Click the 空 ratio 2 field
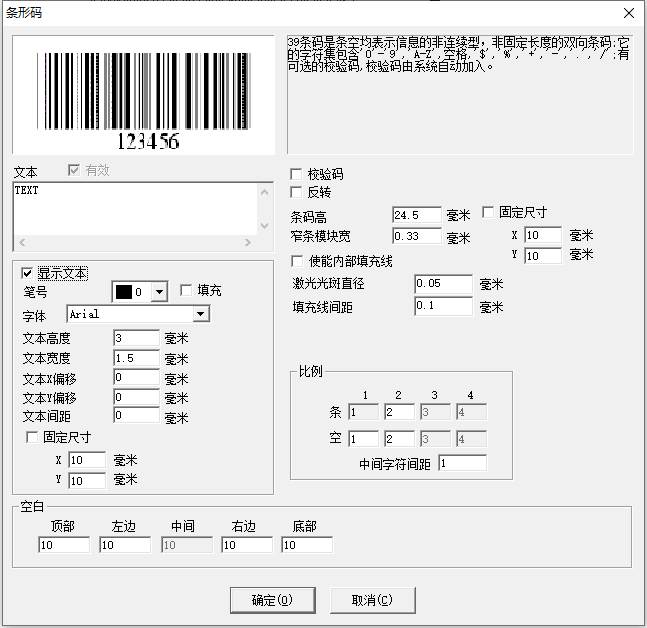Screen dimensions: 647x628 pos(399,439)
